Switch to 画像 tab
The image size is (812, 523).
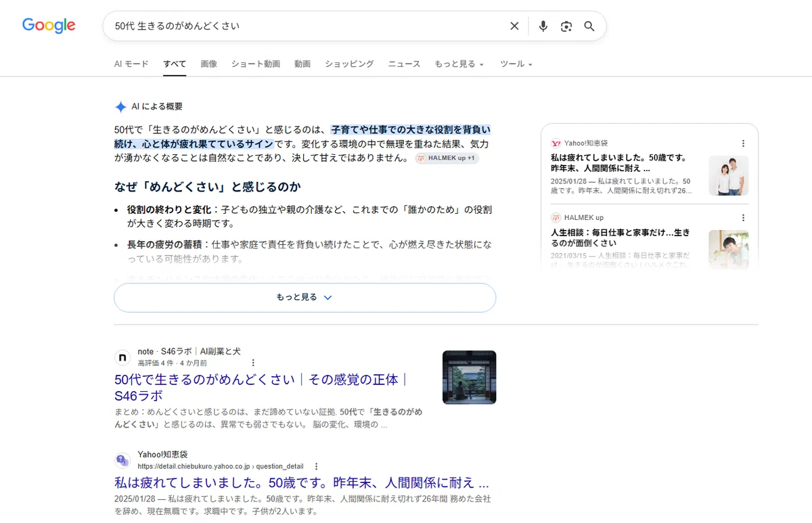(x=209, y=64)
